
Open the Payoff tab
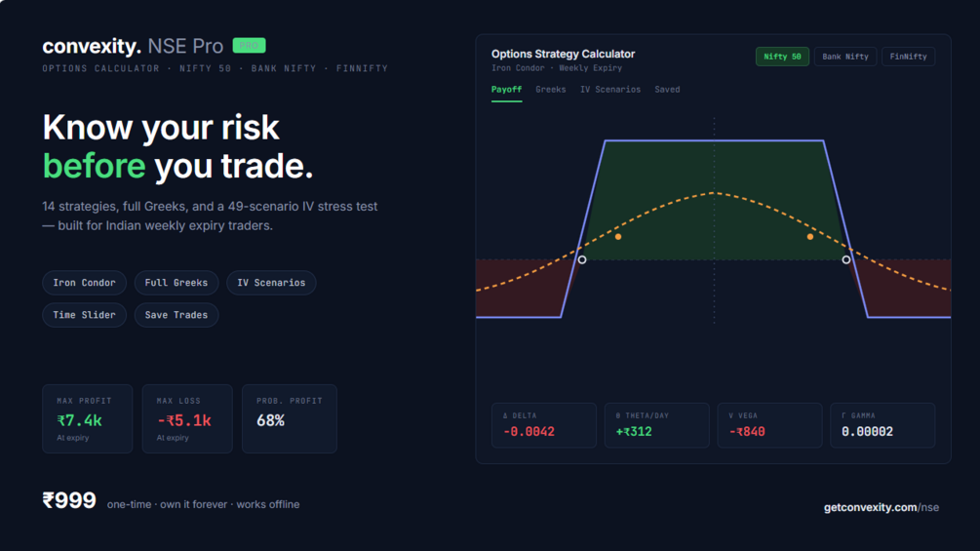pyautogui.click(x=506, y=90)
